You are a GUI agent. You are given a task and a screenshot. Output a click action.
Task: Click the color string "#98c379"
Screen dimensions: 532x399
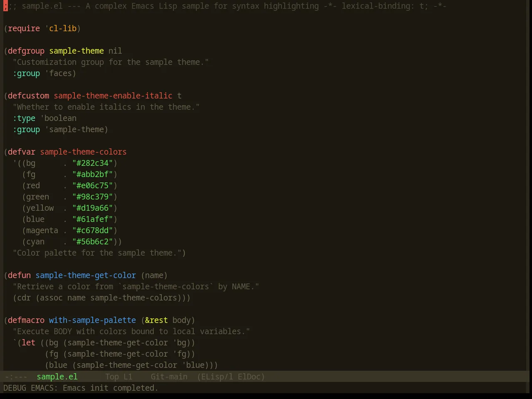pos(92,197)
